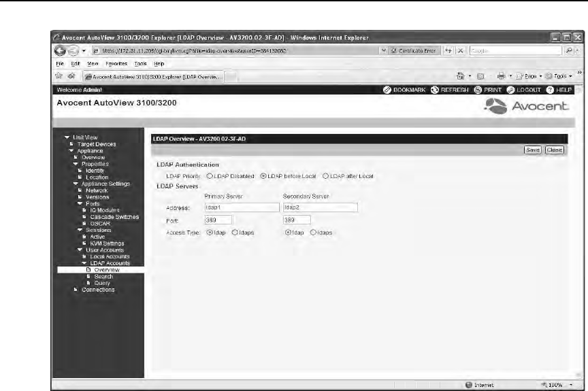Click the Save button

pyautogui.click(x=532, y=150)
